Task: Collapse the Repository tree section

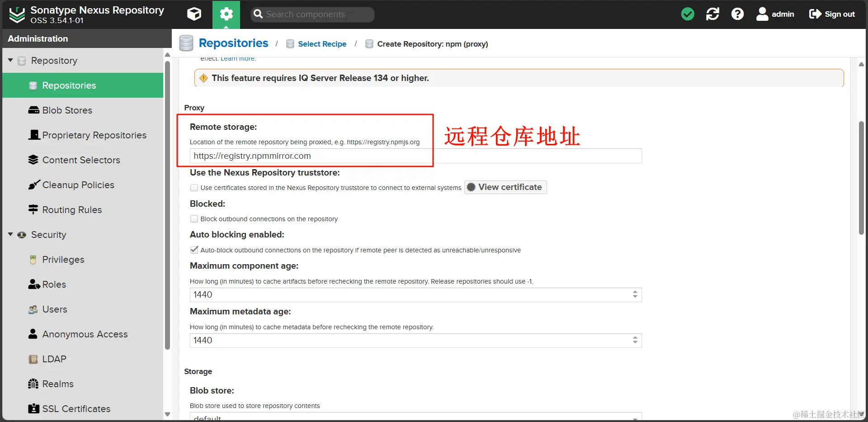Action: coord(10,60)
